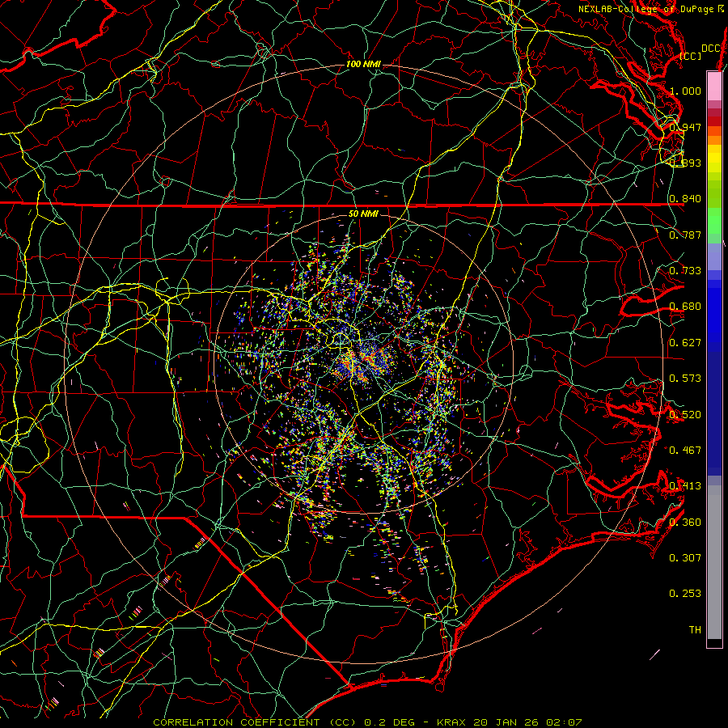Viewport: 728px width, 728px height.
Task: Click the 02:07 timestamp
Action: tap(565, 722)
